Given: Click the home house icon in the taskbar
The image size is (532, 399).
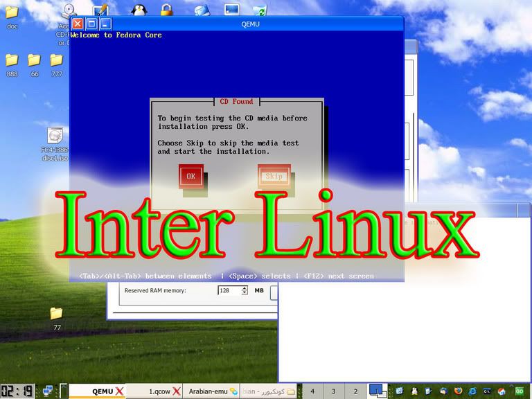Looking at the screenshot, I should [x=502, y=391].
